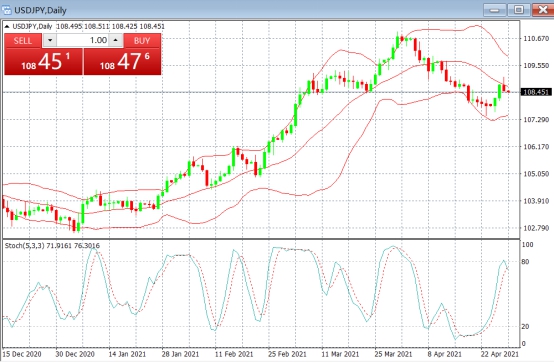Click the 22 Apr 2021 date label
The width and height of the screenshot is (554, 363).
pyautogui.click(x=499, y=354)
